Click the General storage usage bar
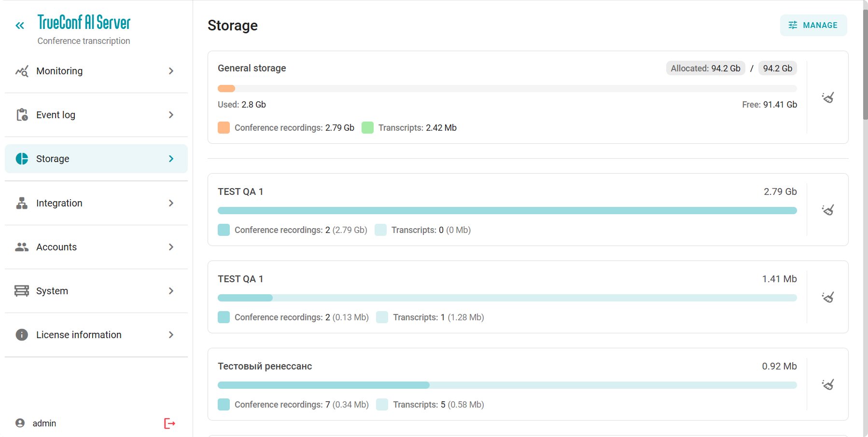This screenshot has height=437, width=868. pos(507,89)
